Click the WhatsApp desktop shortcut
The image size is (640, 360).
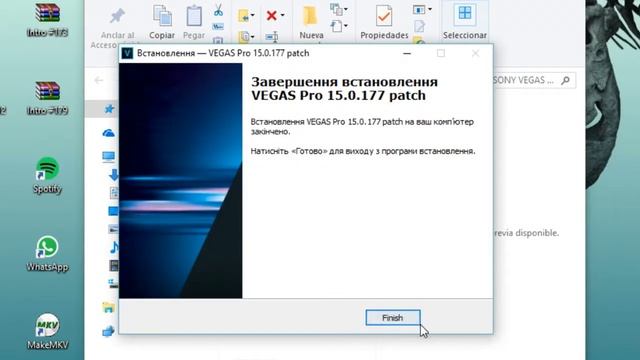coord(47,253)
